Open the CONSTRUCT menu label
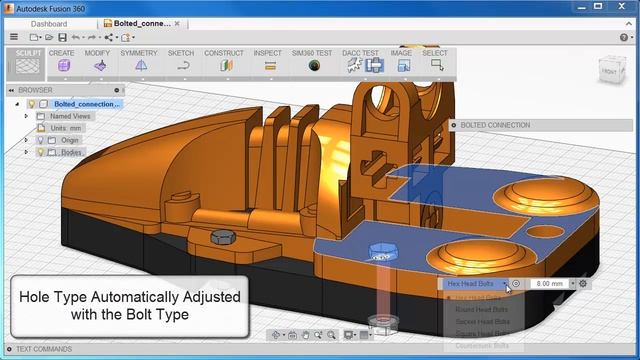Screen dimensions: 640x360 [224, 53]
